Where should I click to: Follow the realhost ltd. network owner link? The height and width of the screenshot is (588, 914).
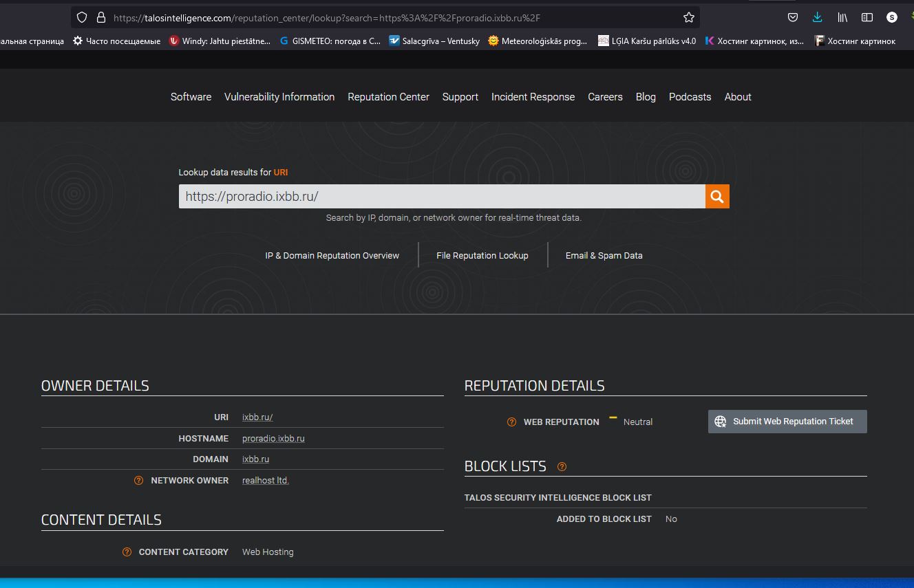coord(266,481)
